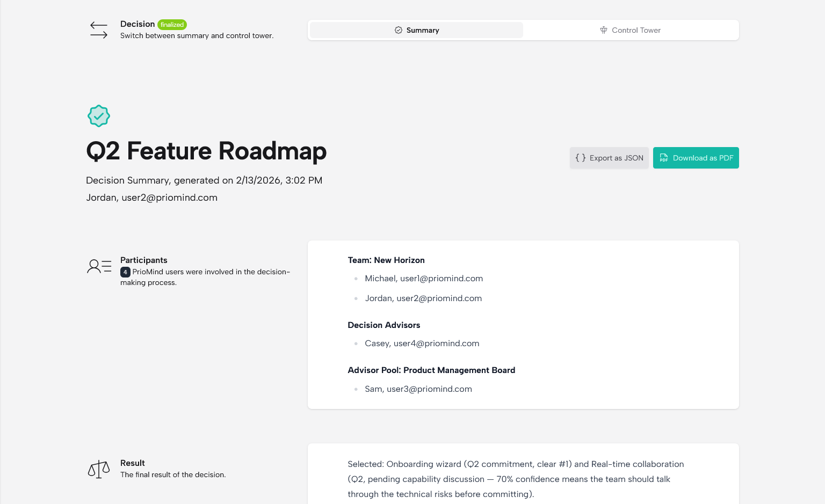The height and width of the screenshot is (504, 825).
Task: Switch to the Summary tab
Action: coord(416,30)
